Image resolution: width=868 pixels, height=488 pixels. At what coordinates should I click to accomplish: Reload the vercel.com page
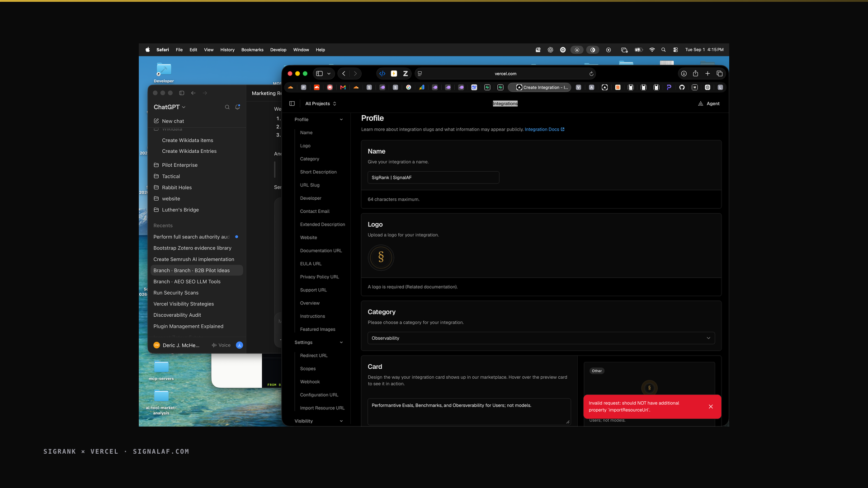[x=591, y=74]
